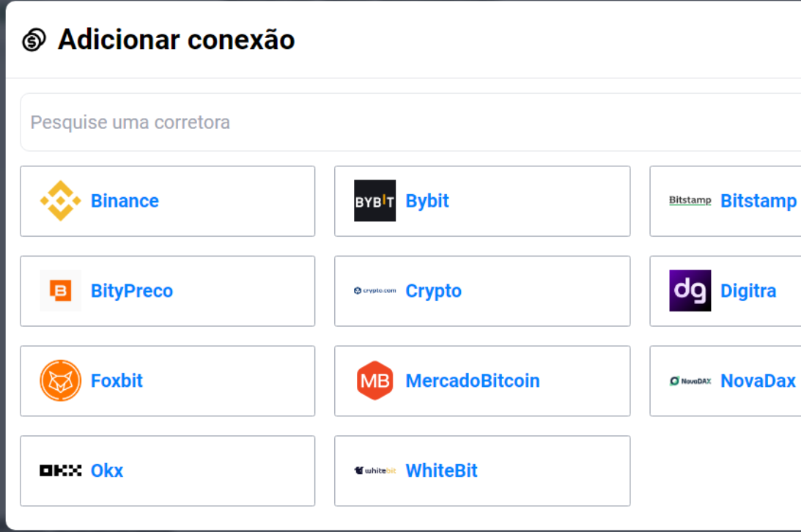The image size is (801, 532).
Task: Click the BityPreco logo icon
Action: coord(60,290)
